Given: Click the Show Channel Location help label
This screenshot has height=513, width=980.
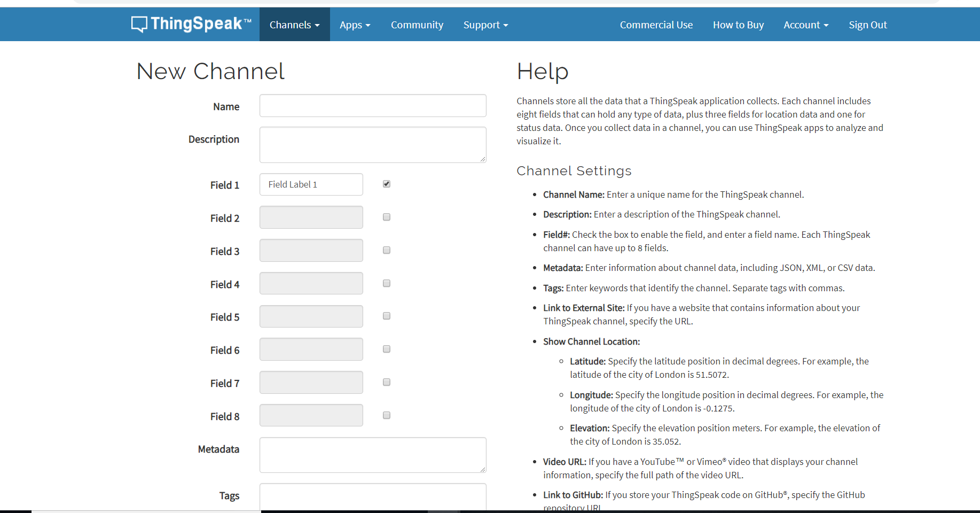Looking at the screenshot, I should [591, 341].
